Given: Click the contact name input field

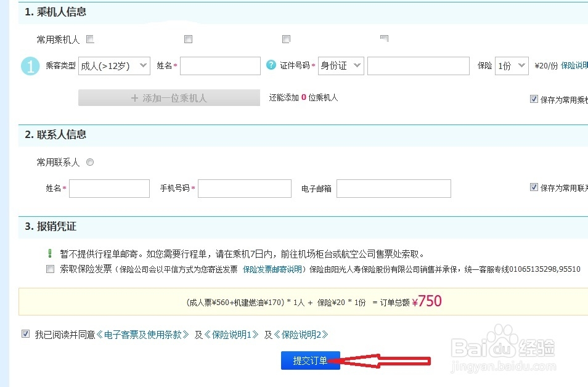Looking at the screenshot, I should tap(109, 188).
